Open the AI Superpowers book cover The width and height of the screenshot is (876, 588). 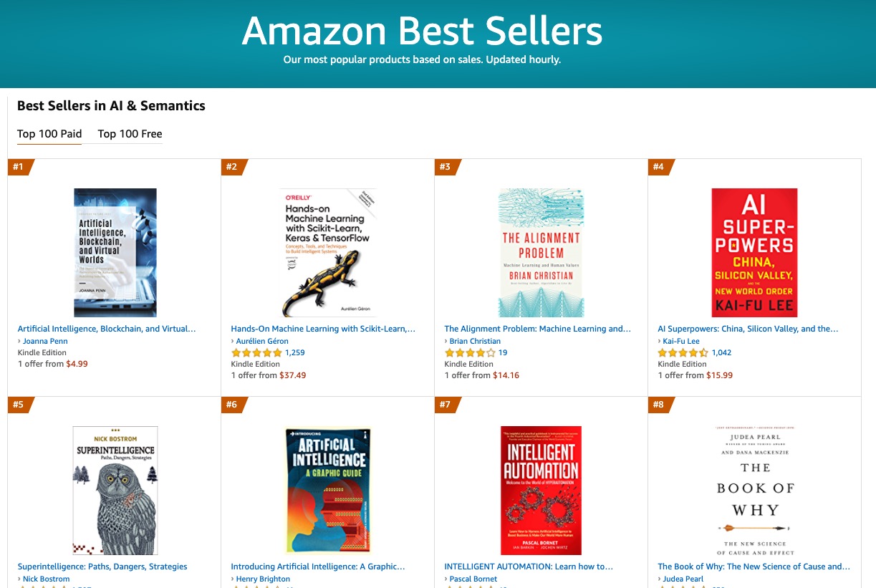pos(754,252)
